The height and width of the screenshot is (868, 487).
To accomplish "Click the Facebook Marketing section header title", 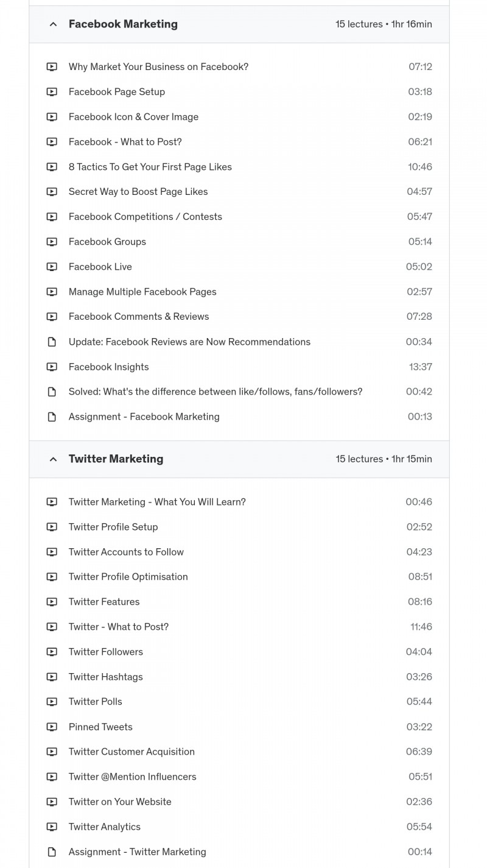I will 123,24.
